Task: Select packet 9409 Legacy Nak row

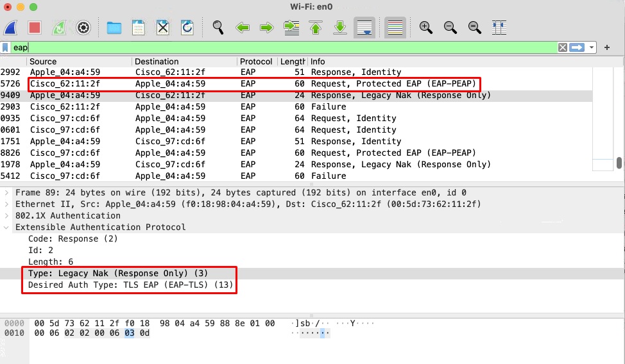Action: tap(296, 95)
